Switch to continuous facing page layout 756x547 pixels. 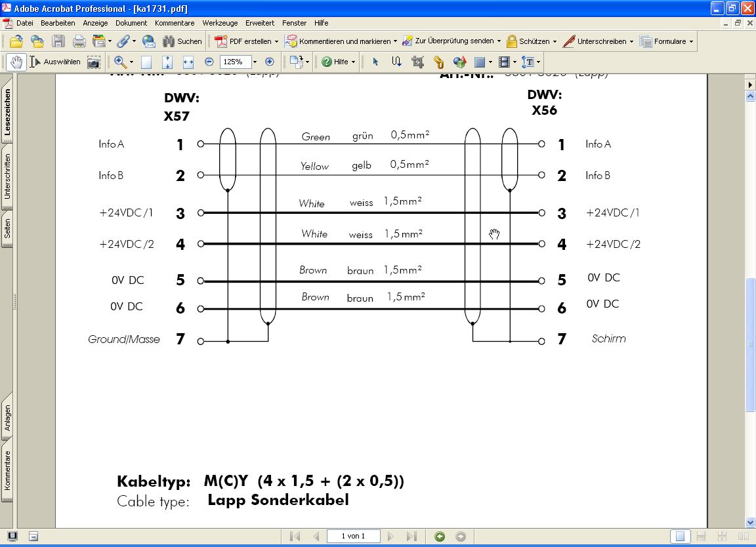coord(723,537)
